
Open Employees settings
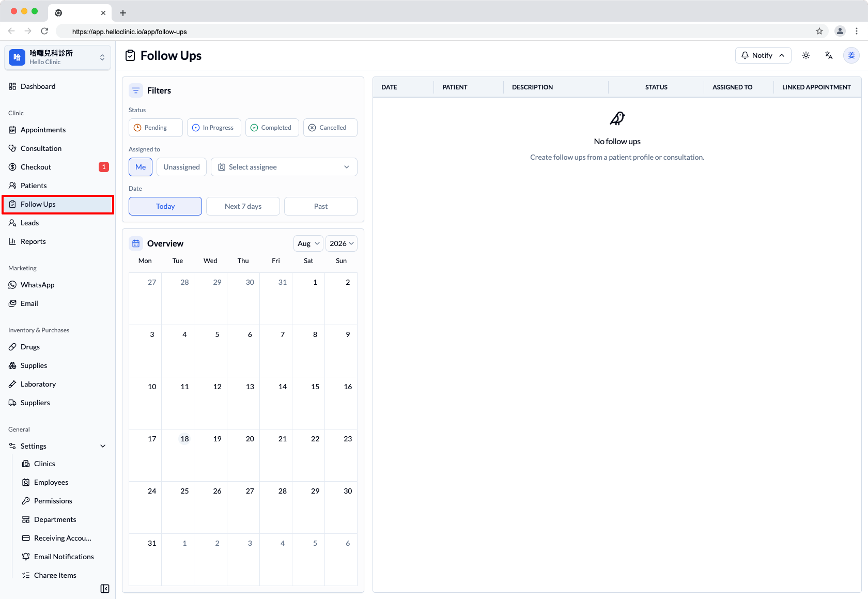[x=64, y=482]
